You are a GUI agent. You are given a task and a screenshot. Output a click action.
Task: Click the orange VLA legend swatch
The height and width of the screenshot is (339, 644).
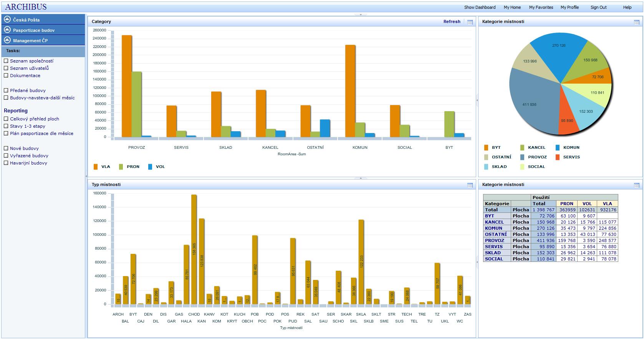[96, 167]
